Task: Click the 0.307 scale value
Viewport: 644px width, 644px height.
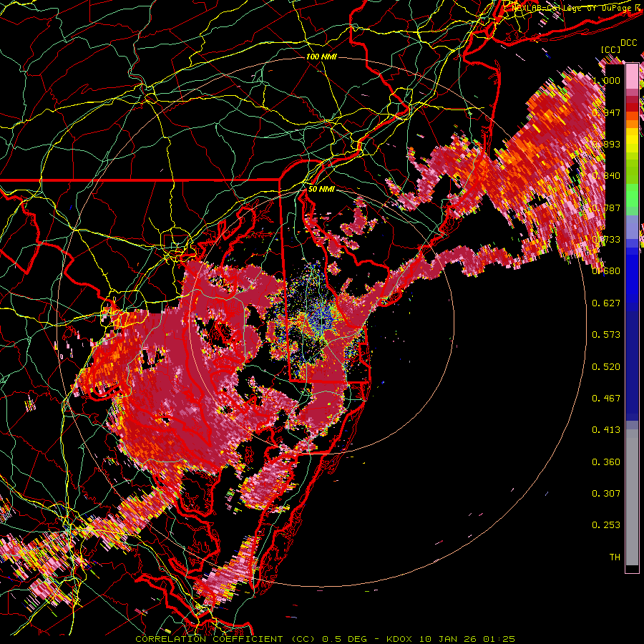Action: click(x=606, y=494)
